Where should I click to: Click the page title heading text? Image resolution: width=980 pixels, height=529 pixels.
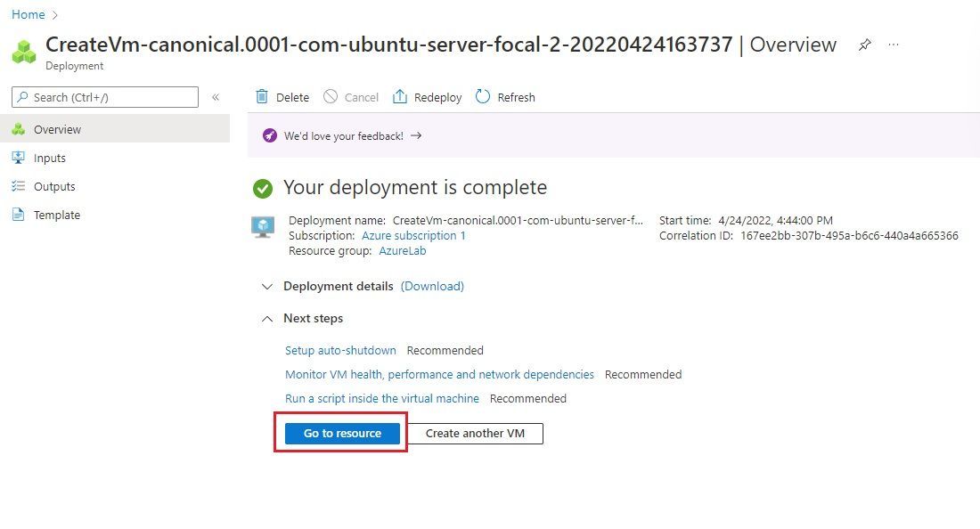(x=441, y=45)
